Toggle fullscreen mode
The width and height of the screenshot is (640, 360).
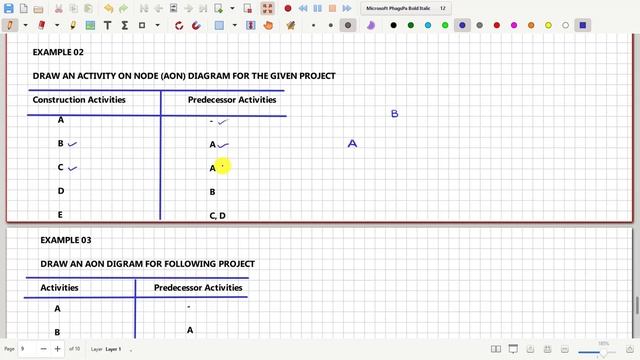coord(267,8)
